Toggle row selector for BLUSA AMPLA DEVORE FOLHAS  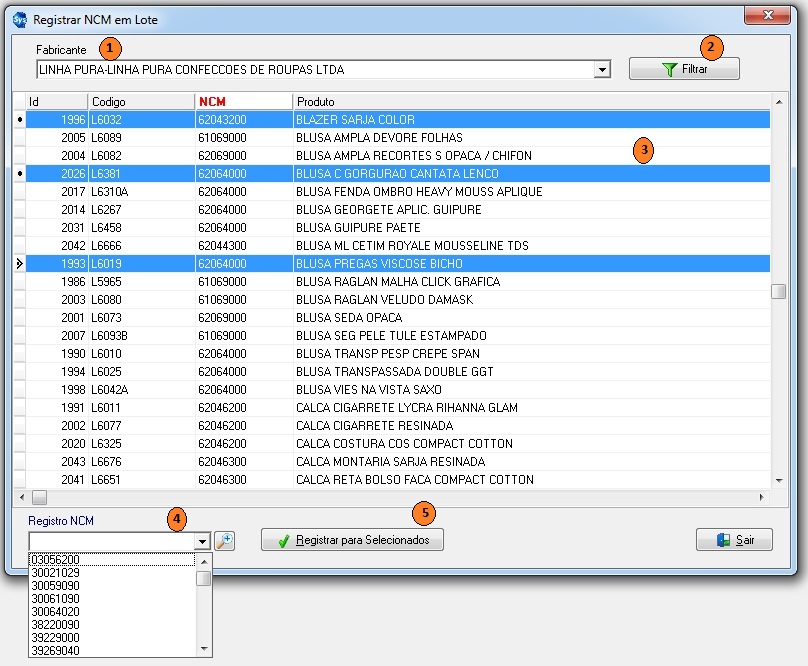coord(20,138)
